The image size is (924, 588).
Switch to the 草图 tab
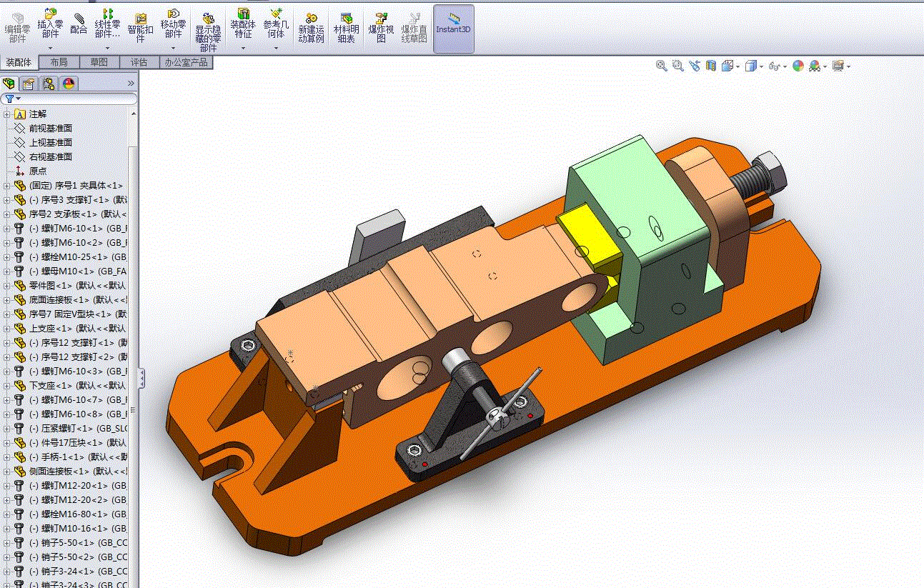click(99, 62)
